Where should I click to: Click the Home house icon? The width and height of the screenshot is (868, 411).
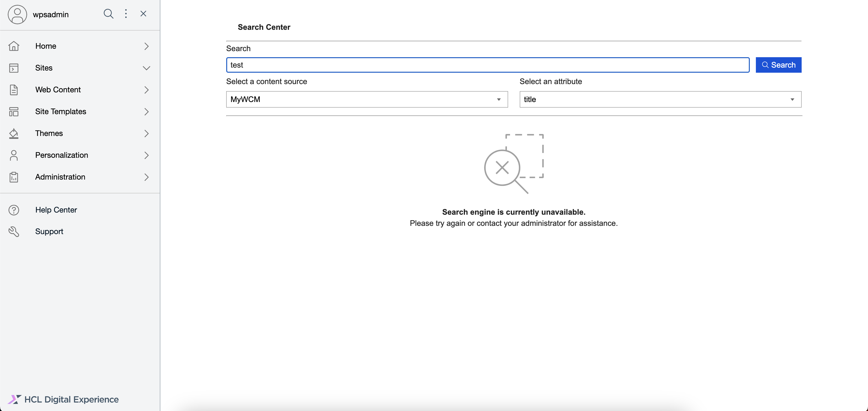[14, 46]
